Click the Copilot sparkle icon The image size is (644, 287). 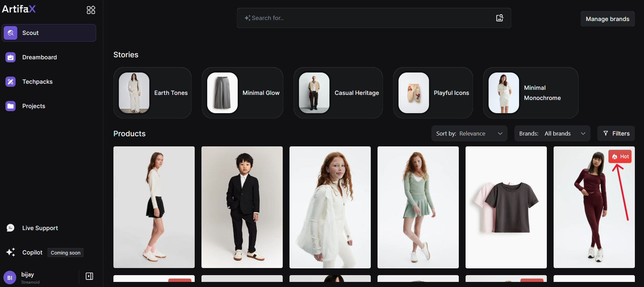tap(10, 252)
